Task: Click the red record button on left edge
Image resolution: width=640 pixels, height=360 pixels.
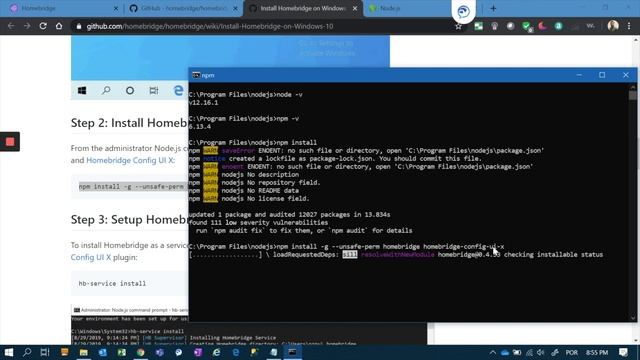Action: [x=10, y=142]
